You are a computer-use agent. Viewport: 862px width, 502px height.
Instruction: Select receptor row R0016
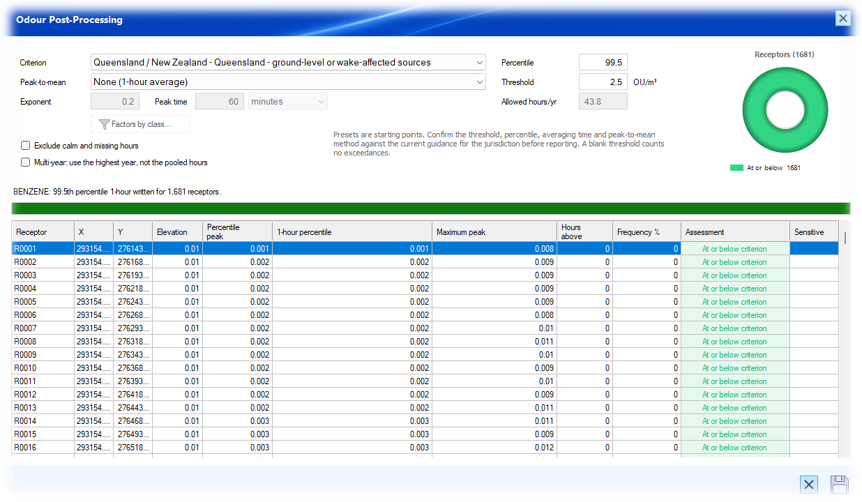click(x=425, y=447)
